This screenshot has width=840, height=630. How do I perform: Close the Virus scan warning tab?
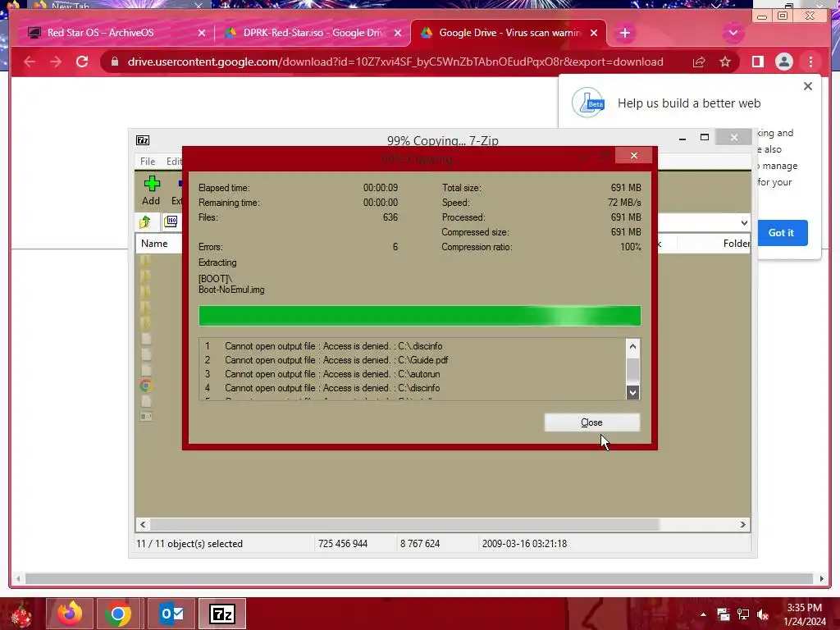(594, 33)
